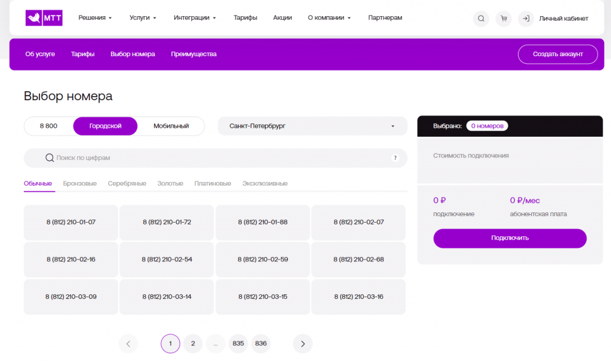611x364 pixels.
Task: Select the 8 800 number type
Action: point(48,126)
